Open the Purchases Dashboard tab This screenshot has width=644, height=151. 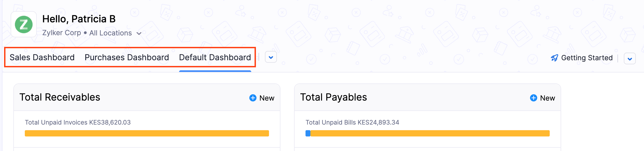(127, 57)
